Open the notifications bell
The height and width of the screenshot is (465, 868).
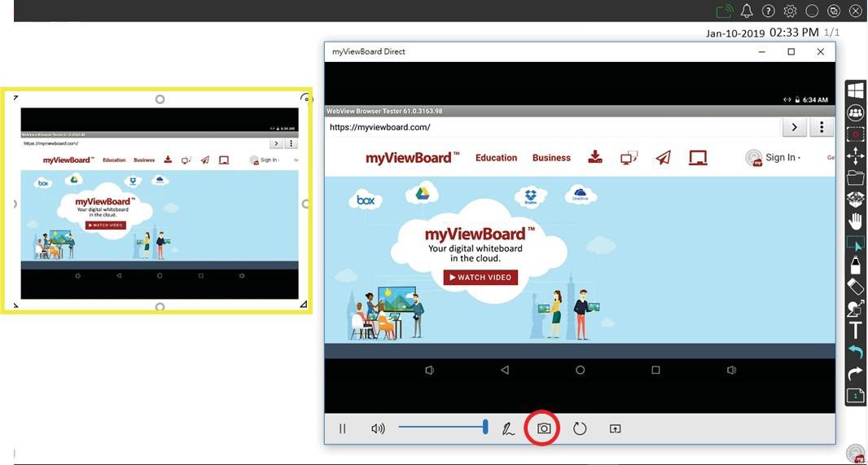[747, 11]
